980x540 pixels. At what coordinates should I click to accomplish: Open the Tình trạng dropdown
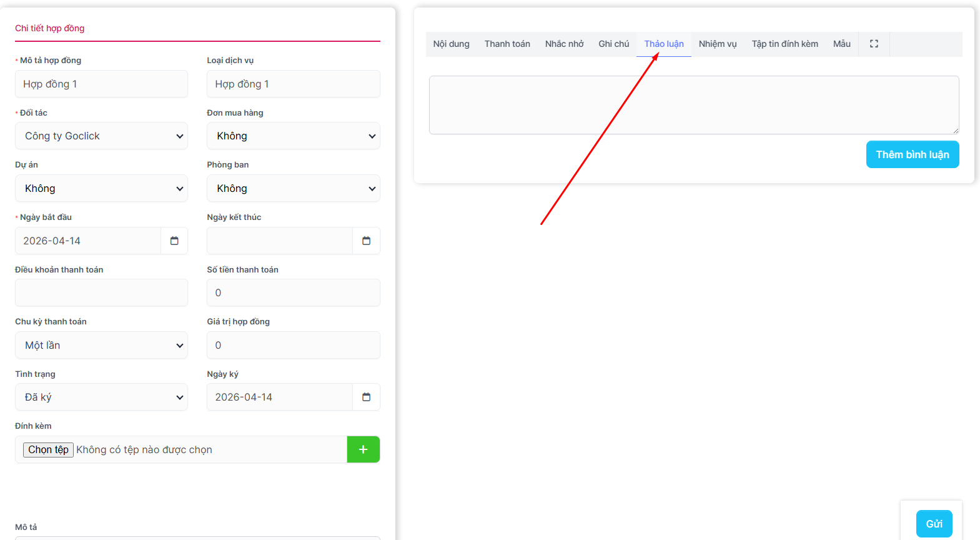click(x=101, y=397)
